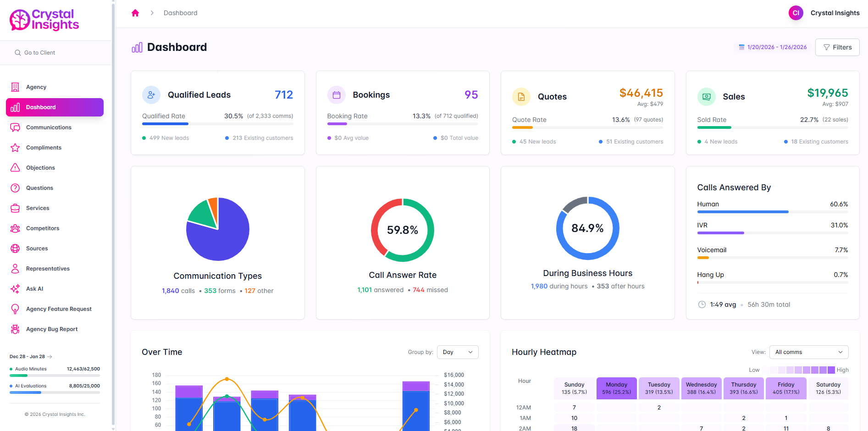
Task: Open the Communications section from sidebar
Action: pos(48,127)
